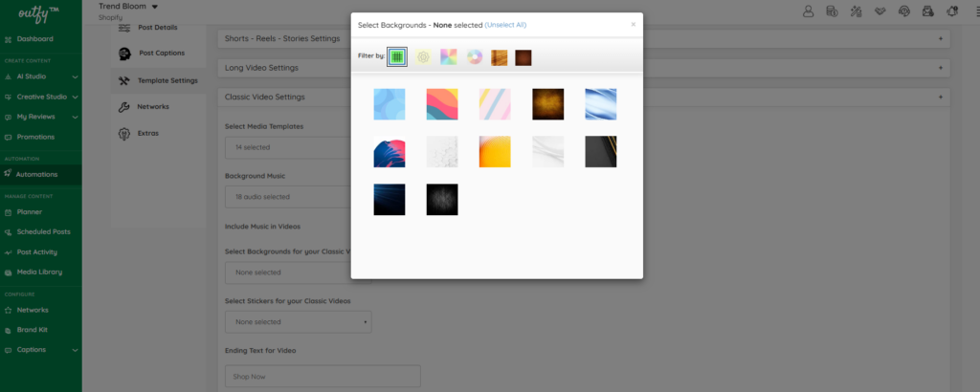
Task: Close the Select Backgrounds dialog
Action: click(634, 24)
